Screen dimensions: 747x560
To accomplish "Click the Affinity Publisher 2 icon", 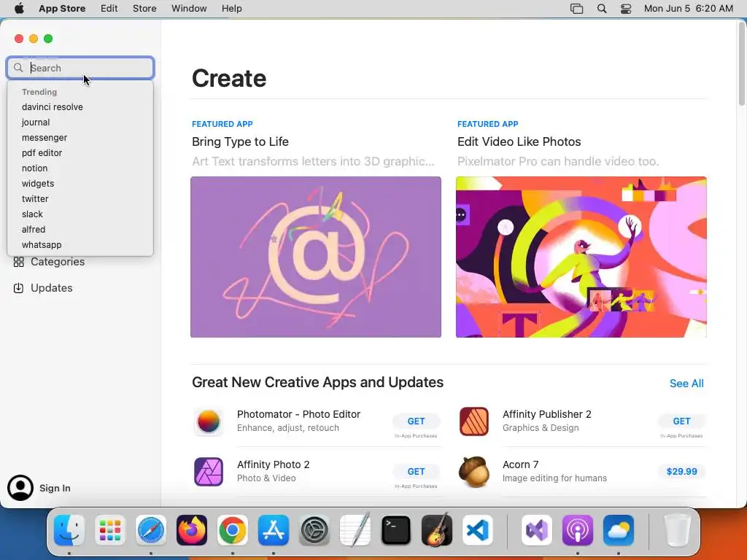I will tap(473, 421).
